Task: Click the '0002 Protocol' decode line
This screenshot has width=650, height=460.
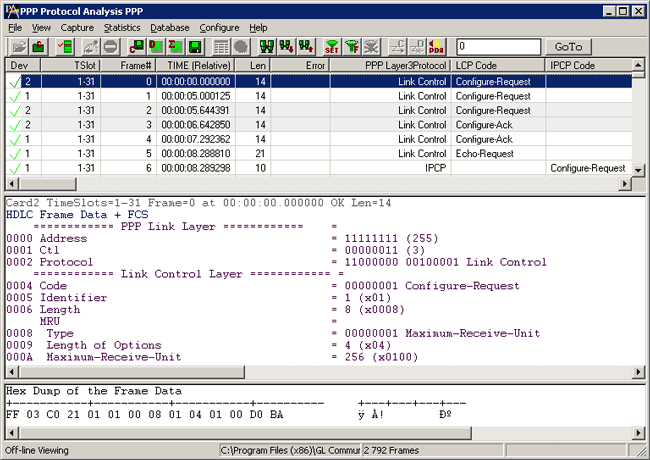Action: 276,262
